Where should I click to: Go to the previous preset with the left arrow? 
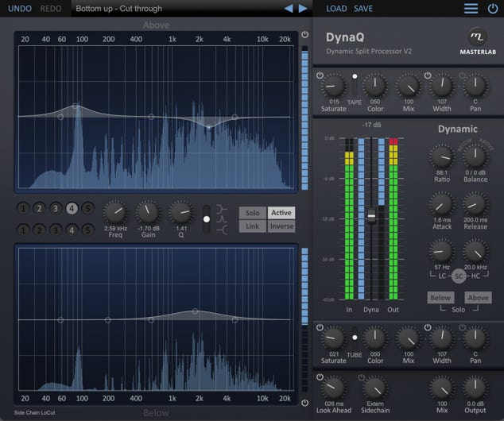point(289,9)
